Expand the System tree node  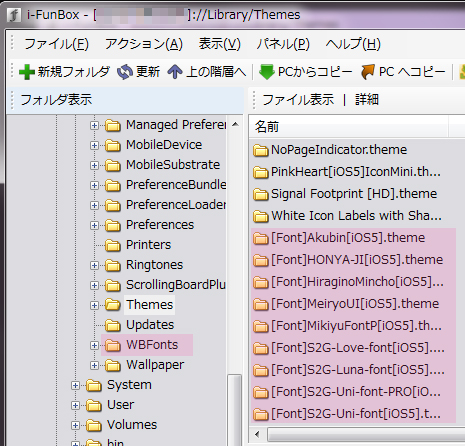pyautogui.click(x=75, y=385)
